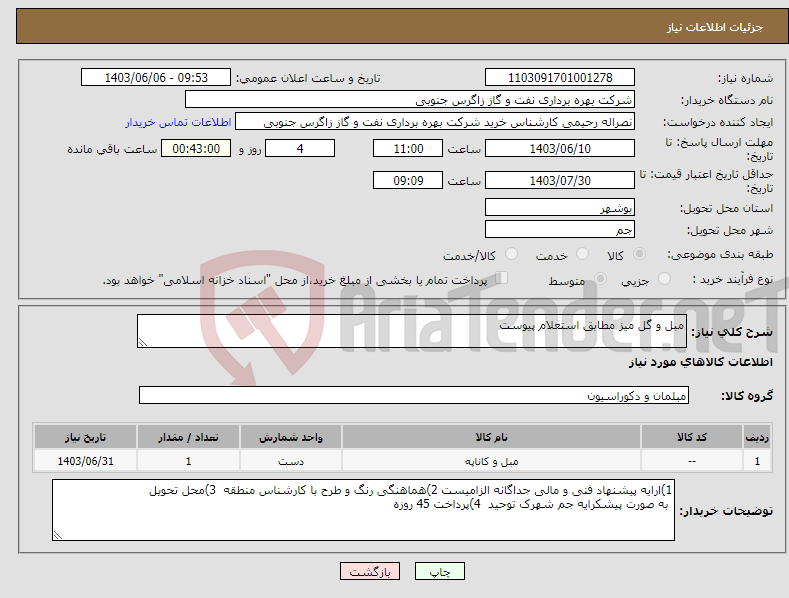Click the کد کالا column header
This screenshot has height=598, width=789.
click(x=692, y=437)
